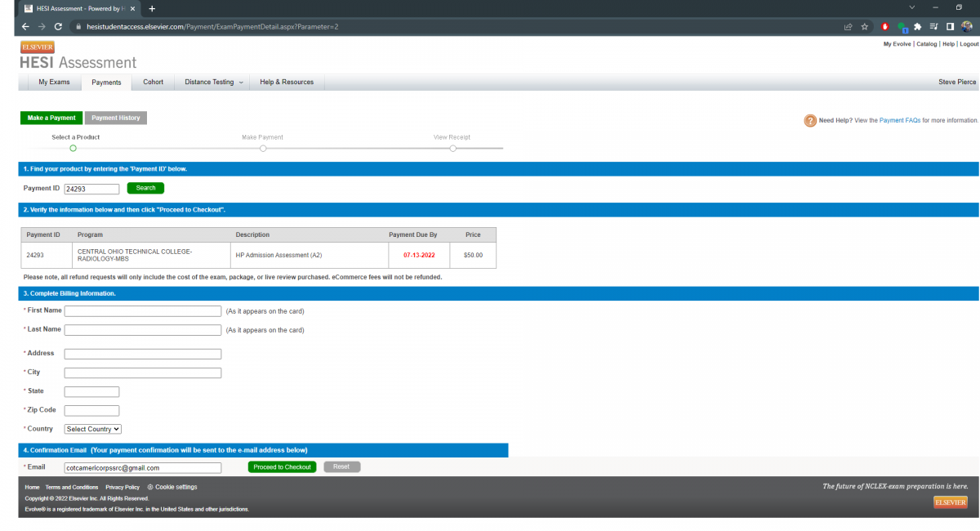Click the green Search button

[x=145, y=188]
